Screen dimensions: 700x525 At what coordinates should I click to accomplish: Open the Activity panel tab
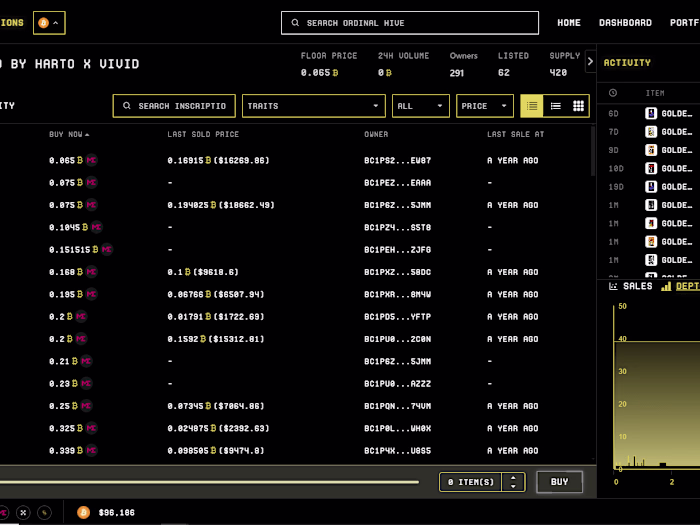627,62
